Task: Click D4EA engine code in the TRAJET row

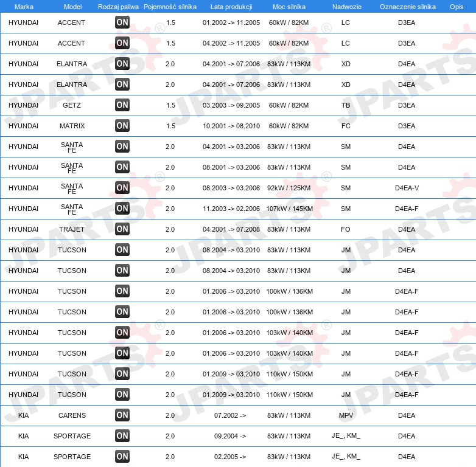Action: [407, 229]
